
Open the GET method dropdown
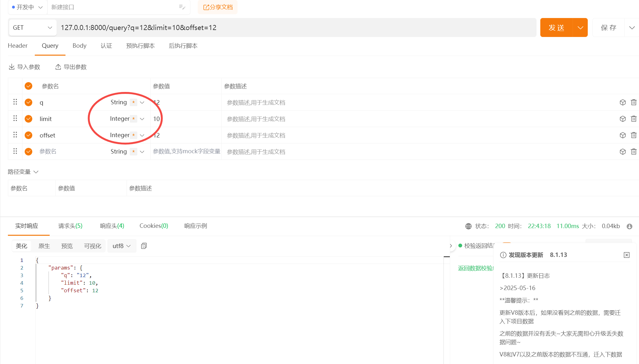(32, 27)
